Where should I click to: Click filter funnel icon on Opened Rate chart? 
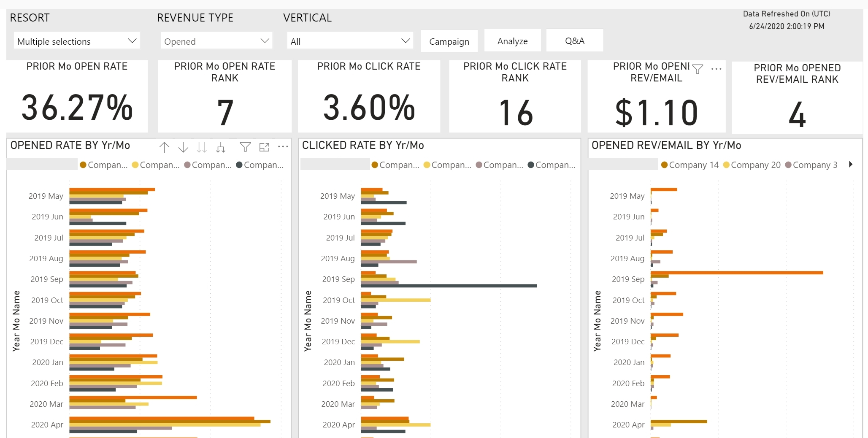[x=245, y=147]
